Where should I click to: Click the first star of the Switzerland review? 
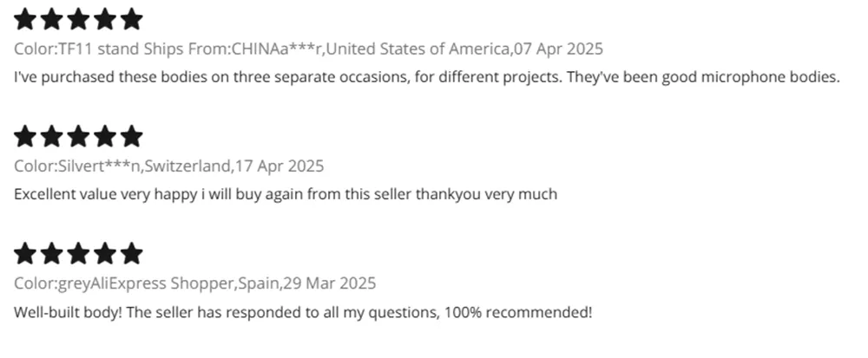pos(25,136)
